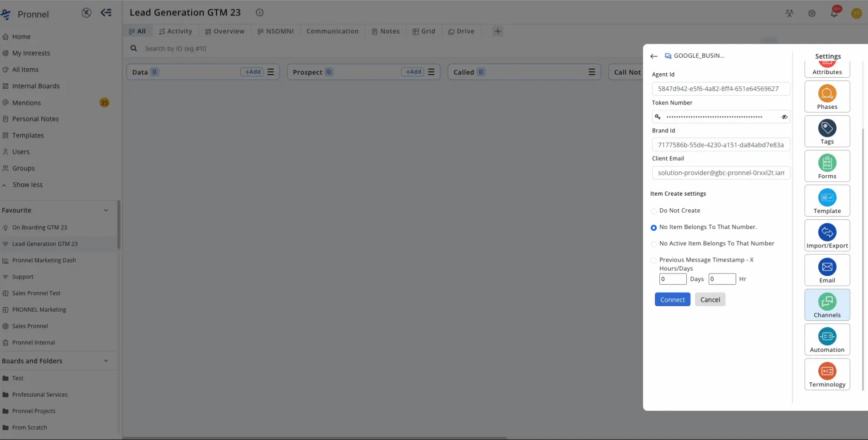This screenshot has height=440, width=868.
Task: Switch to the Overview tab
Action: [x=225, y=31]
